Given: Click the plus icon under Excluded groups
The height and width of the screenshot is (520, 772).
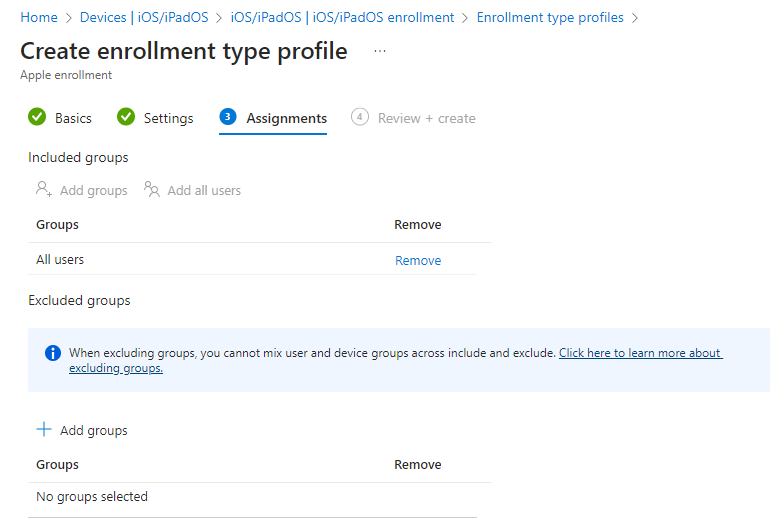Looking at the screenshot, I should 43,429.
